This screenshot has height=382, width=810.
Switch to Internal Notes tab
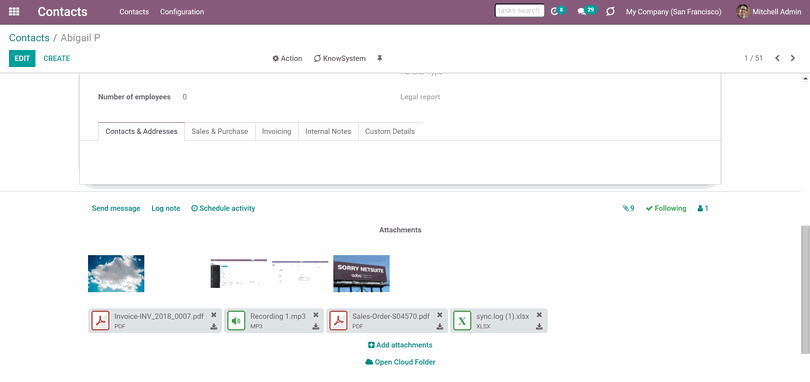328,131
